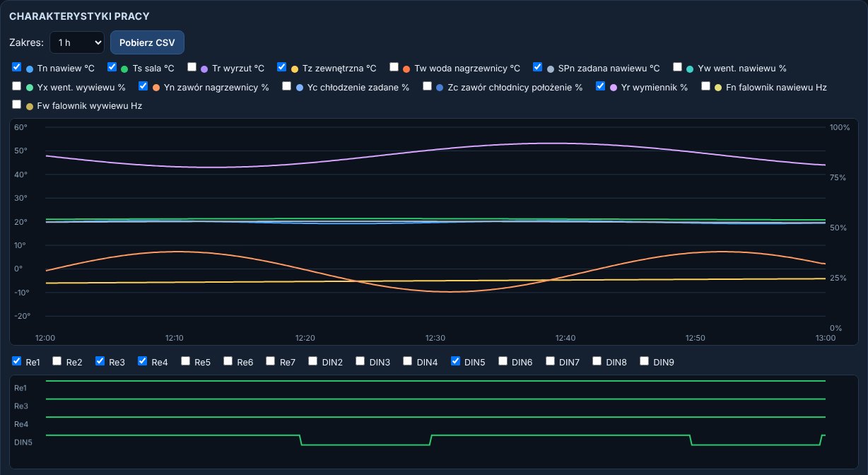Show the Re6 relay trace
868x475 pixels.
pos(228,361)
